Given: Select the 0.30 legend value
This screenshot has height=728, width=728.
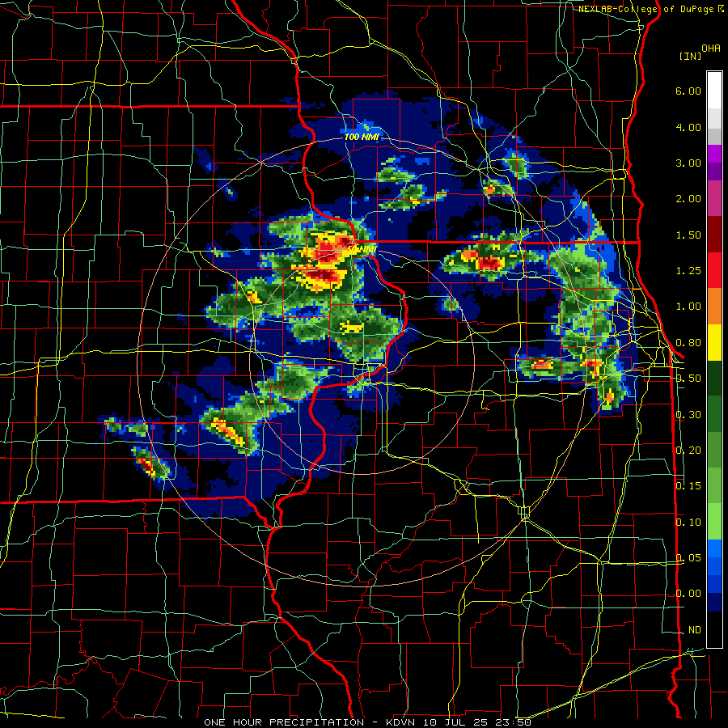Looking at the screenshot, I should coord(688,415).
